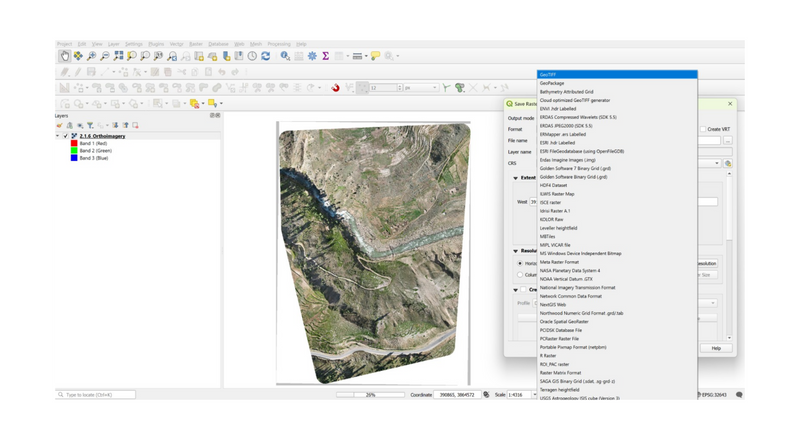Click the Help button in dialog
Image resolution: width=800 pixels, height=440 pixels.
(x=716, y=348)
